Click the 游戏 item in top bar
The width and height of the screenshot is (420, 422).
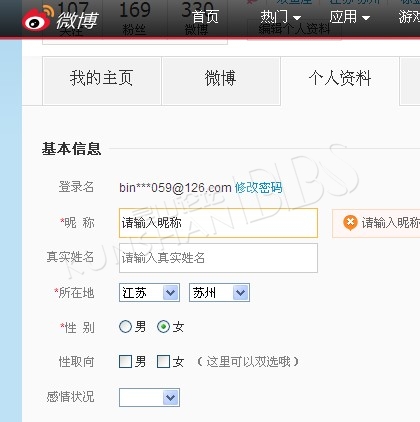coord(409,17)
